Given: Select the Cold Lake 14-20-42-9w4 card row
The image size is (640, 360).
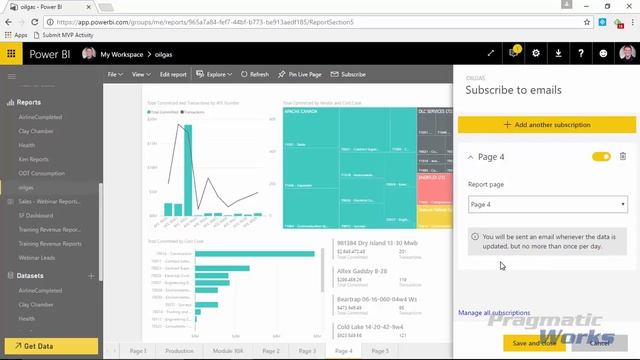Looking at the screenshot, I should pyautogui.click(x=378, y=331).
